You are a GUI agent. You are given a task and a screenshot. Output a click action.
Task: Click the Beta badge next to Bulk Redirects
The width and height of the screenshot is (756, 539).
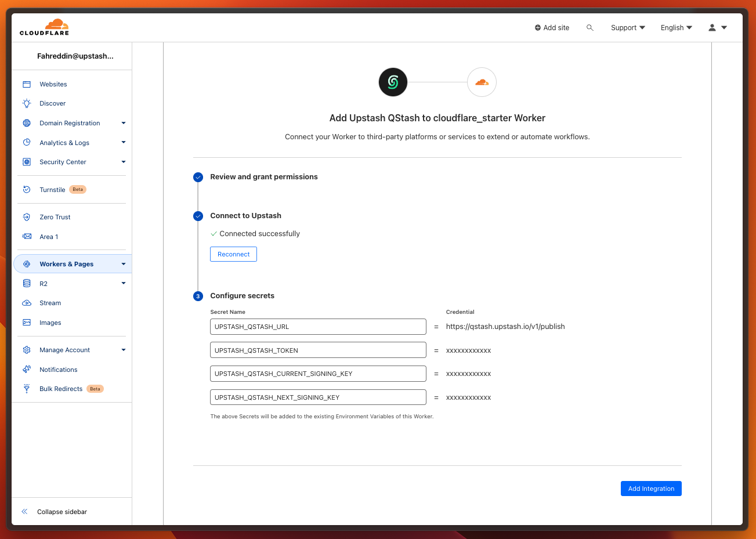[95, 389]
